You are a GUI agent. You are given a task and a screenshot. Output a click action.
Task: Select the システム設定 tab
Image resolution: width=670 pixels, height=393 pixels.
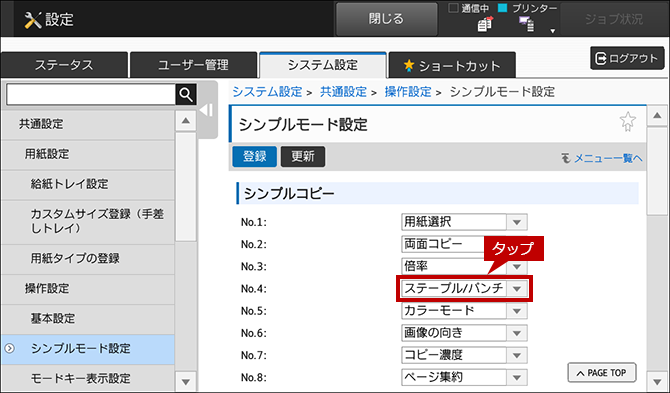pyautogui.click(x=323, y=65)
